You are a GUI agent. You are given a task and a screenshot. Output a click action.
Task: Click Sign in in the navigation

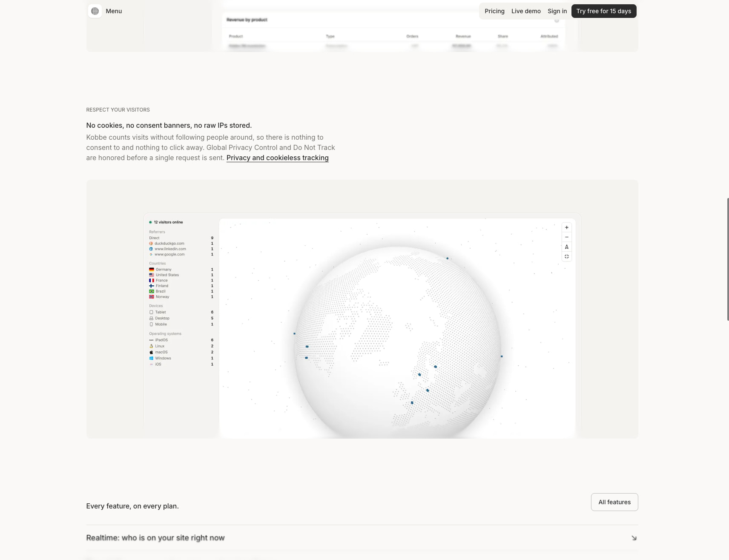pos(557,11)
